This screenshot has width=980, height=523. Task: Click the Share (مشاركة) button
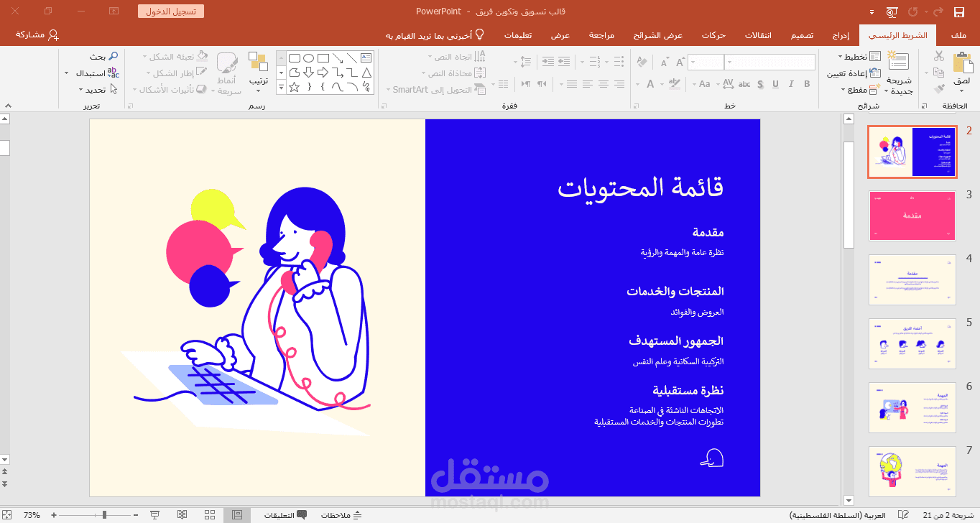point(37,34)
